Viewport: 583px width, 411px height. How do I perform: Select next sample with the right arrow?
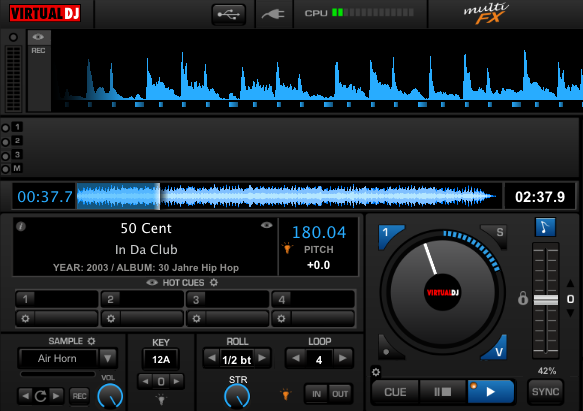[56, 396]
